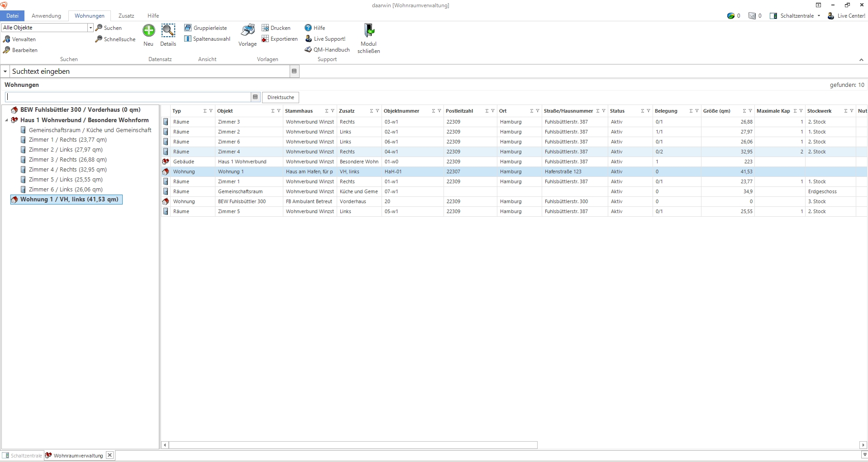This screenshot has width=868, height=462.
Task: Click the icon button beside the Direktsuche input
Action: (x=255, y=97)
